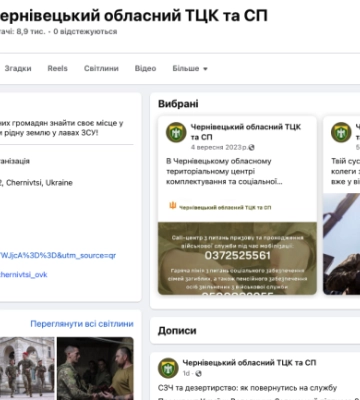Image resolution: width=360 pixels, height=400 pixels.
Task: Click globe privacy icon beside 1d timestamp
Action: 198,373
